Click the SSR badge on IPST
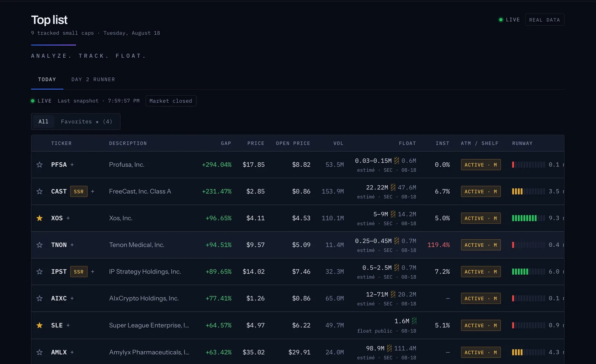Screen dimensions: 596x364 [79, 272]
